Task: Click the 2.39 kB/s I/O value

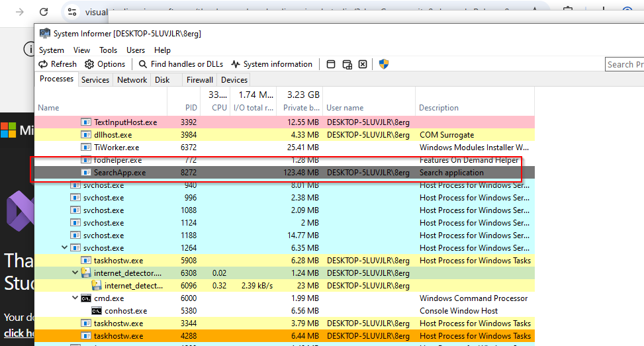Action: pos(257,286)
